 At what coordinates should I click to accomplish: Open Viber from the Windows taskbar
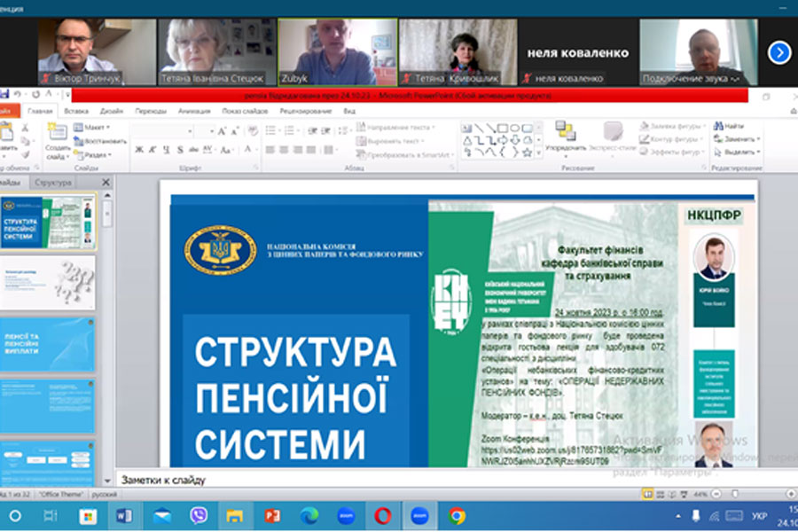click(199, 515)
